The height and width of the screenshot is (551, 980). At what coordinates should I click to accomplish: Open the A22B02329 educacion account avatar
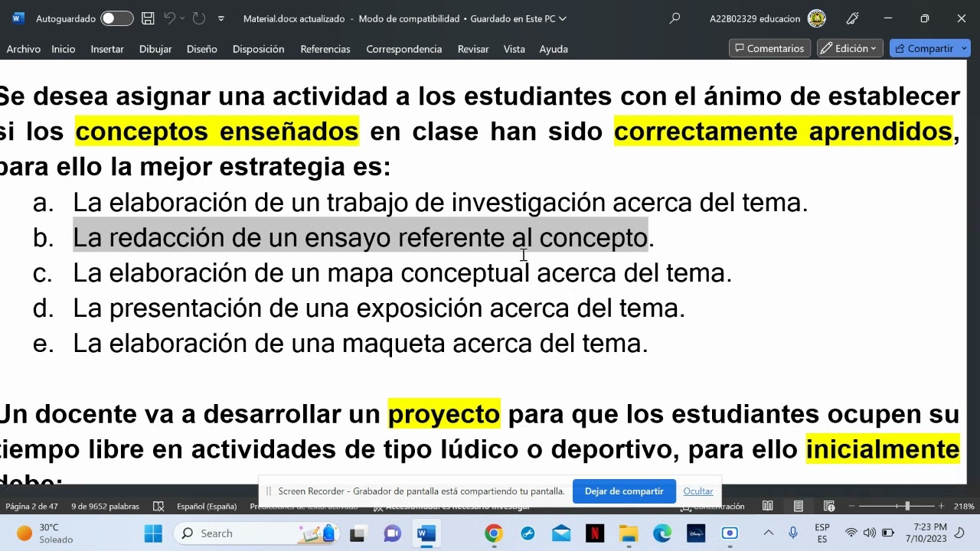[x=817, y=18]
